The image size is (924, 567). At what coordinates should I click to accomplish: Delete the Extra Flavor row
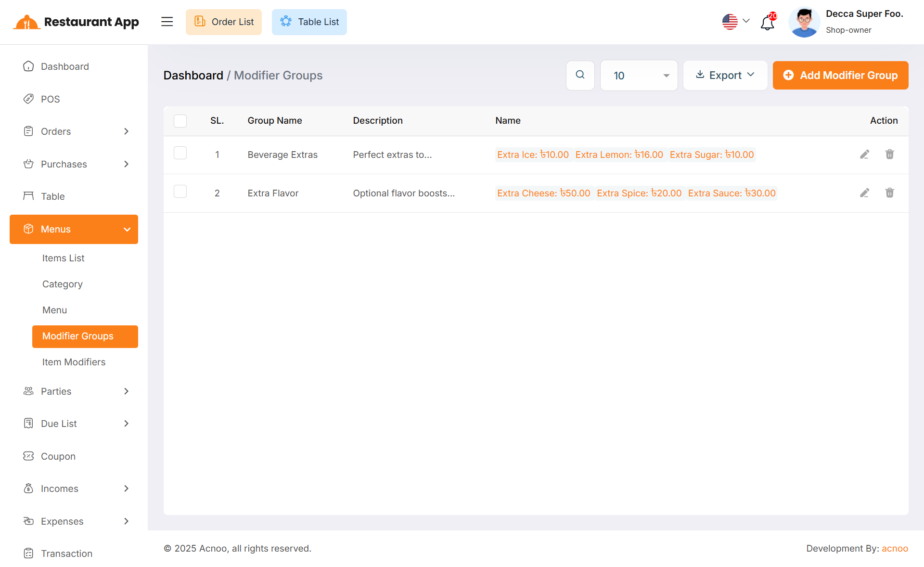pyautogui.click(x=889, y=193)
